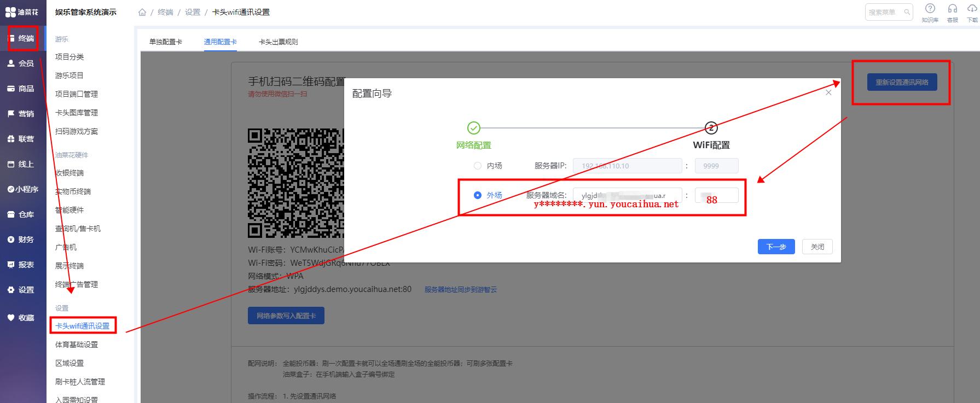
Task: Click the 网络模式 WPA text
Action: click(x=276, y=276)
